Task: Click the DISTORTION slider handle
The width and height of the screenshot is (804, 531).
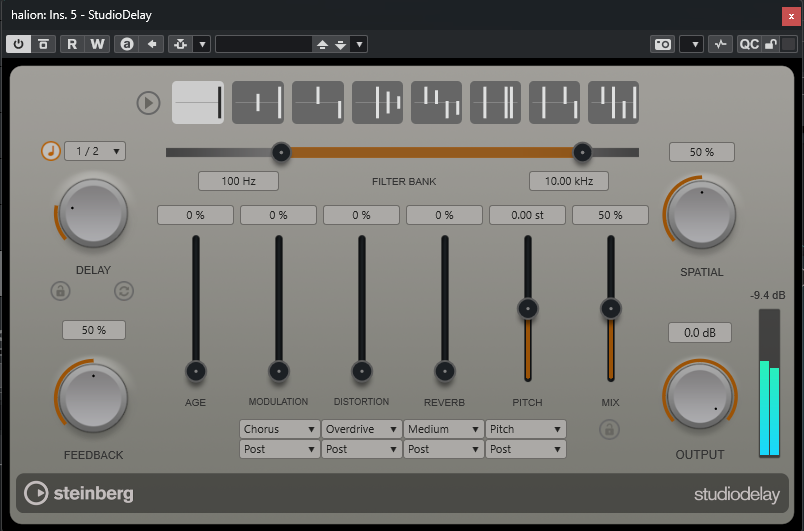Action: 362,371
